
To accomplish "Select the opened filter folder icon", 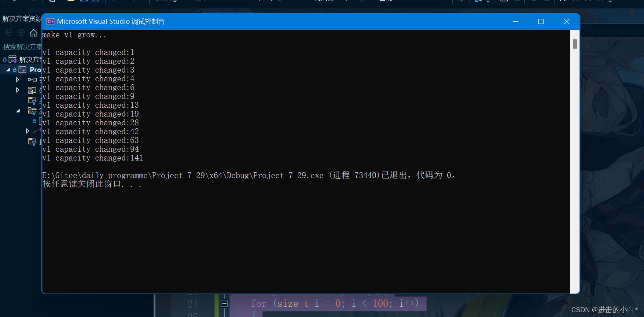I will 32,111.
